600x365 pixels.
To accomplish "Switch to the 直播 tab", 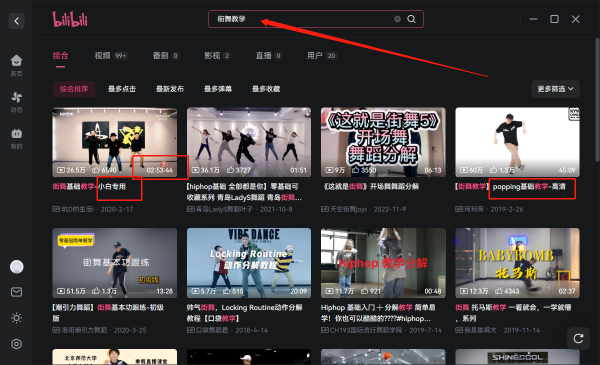I will click(269, 56).
